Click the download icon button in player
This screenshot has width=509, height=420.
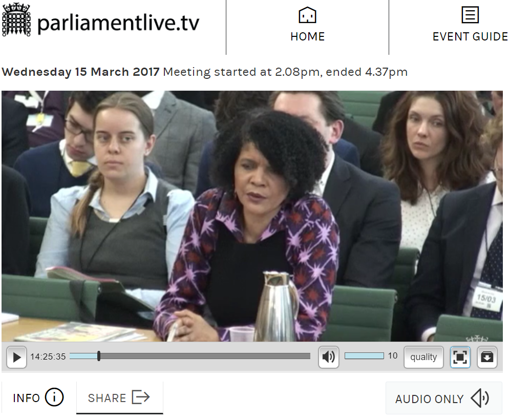pyautogui.click(x=487, y=357)
